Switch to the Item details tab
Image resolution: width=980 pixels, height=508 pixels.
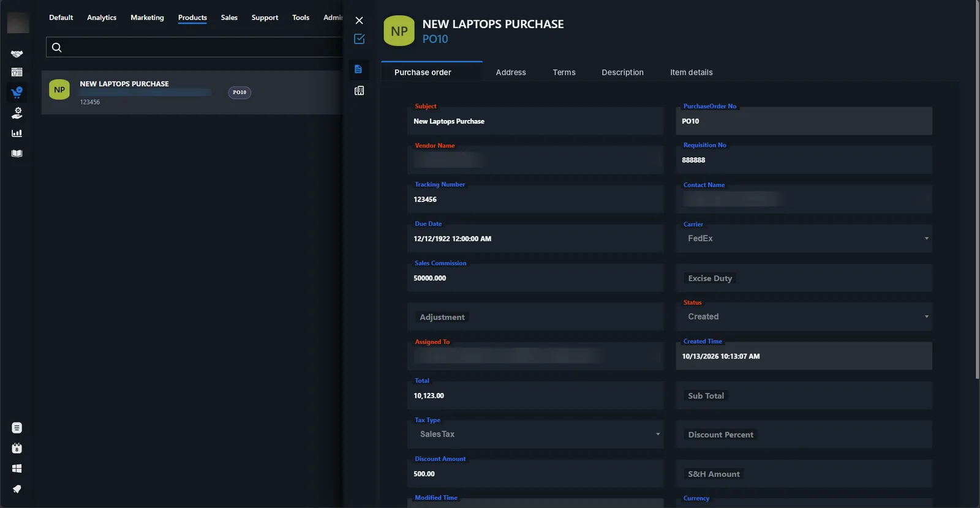tap(691, 72)
